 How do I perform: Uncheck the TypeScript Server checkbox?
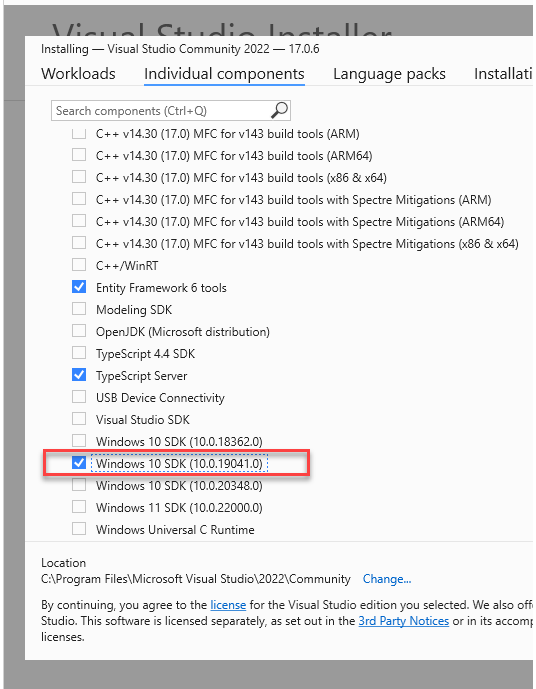(x=79, y=375)
